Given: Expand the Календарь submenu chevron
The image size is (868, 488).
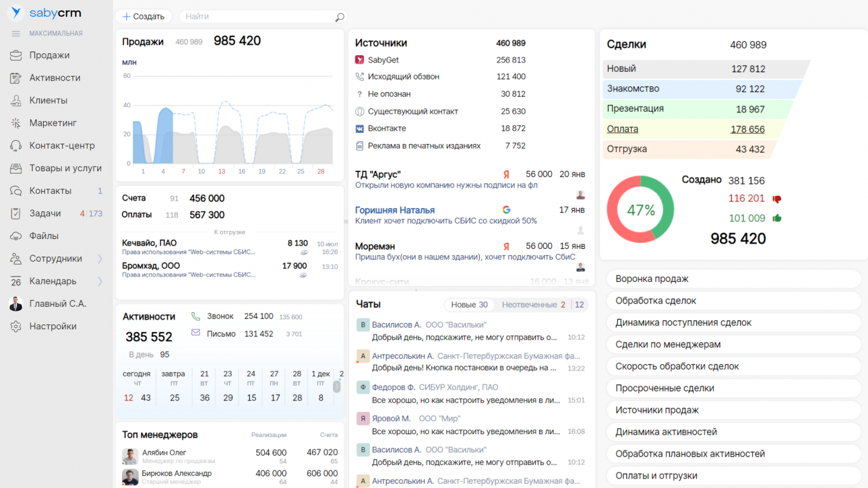Looking at the screenshot, I should [100, 281].
